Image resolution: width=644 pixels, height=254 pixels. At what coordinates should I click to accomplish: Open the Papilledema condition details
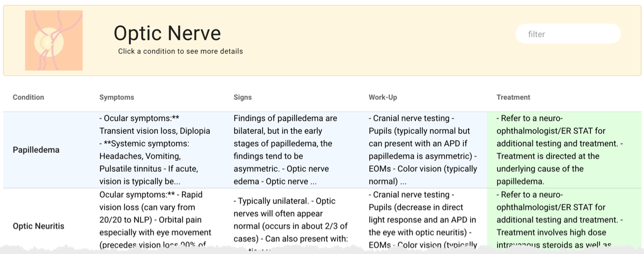pyautogui.click(x=36, y=150)
